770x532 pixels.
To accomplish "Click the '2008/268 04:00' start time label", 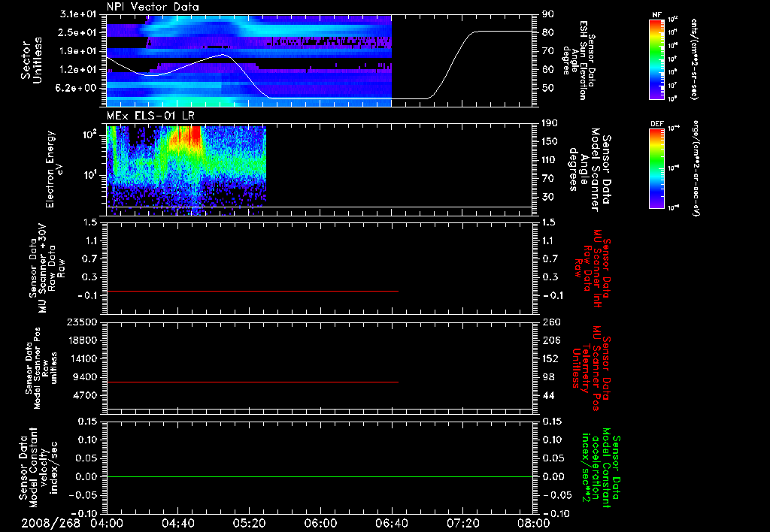I will point(73,523).
